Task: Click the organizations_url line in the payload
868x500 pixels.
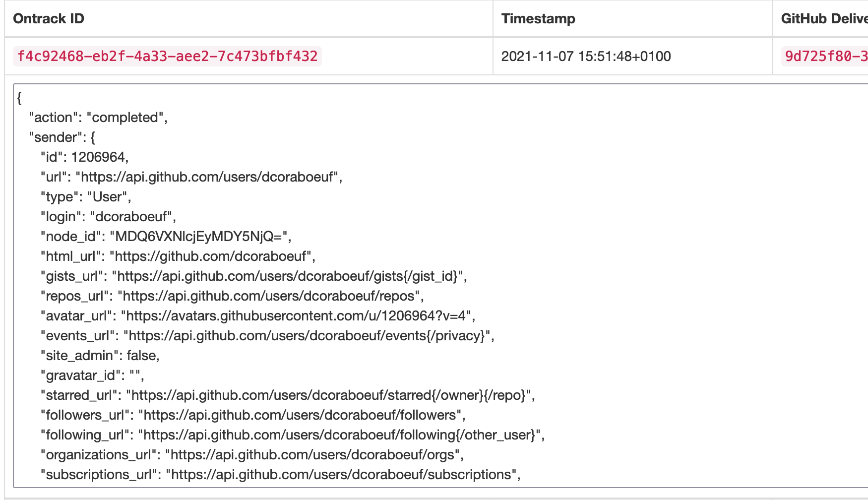Action: coord(252,455)
